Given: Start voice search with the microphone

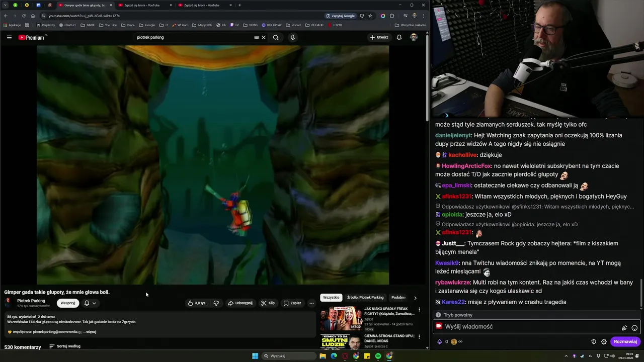Looking at the screenshot, I should pyautogui.click(x=292, y=37).
